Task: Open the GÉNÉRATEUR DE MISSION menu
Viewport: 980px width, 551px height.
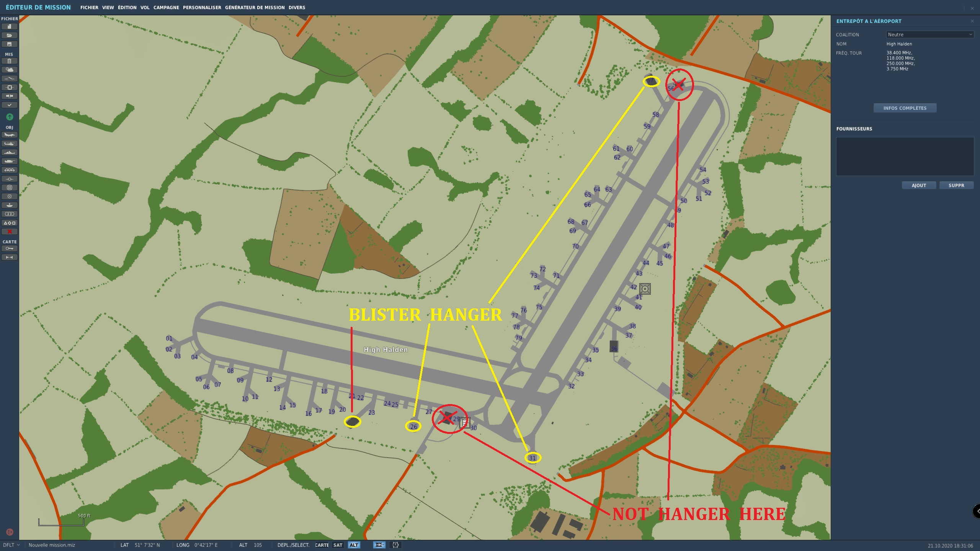Action: point(255,7)
